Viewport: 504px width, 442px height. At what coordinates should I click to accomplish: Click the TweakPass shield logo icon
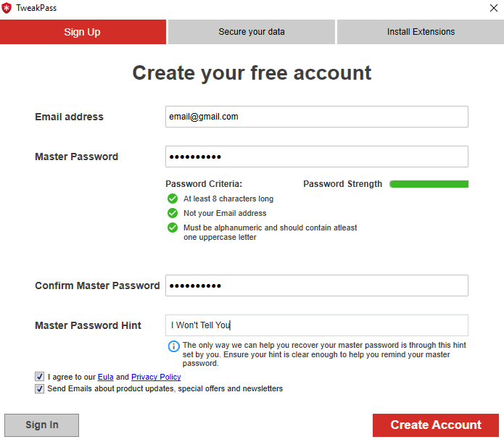[7, 9]
